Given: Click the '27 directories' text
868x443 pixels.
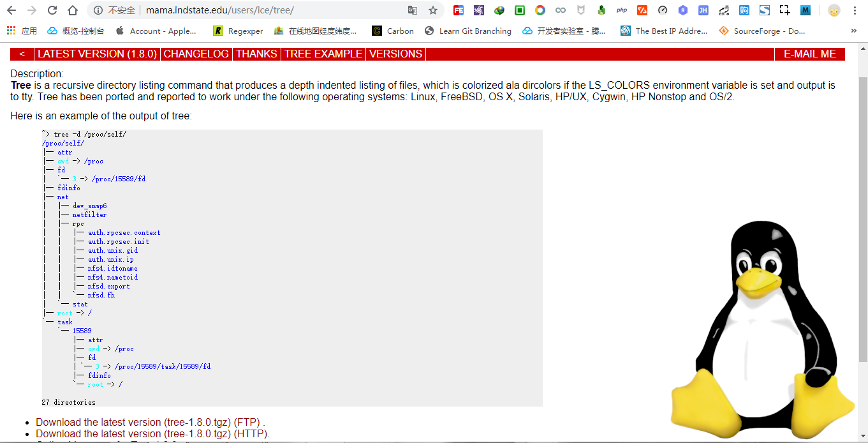Looking at the screenshot, I should [69, 402].
